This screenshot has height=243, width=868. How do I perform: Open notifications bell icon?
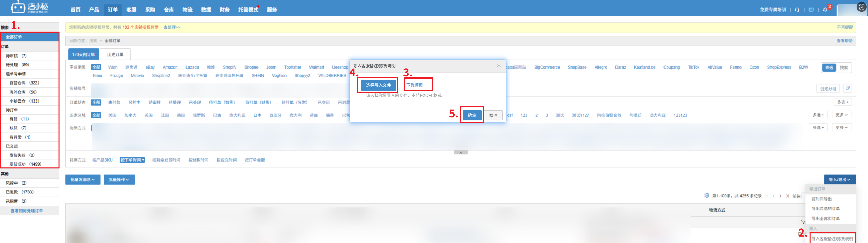click(825, 10)
